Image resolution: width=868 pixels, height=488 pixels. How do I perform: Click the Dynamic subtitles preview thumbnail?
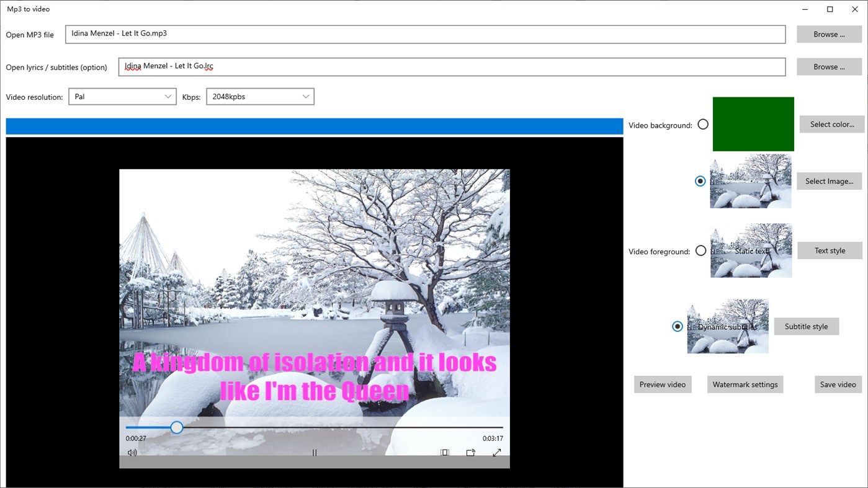coord(728,326)
